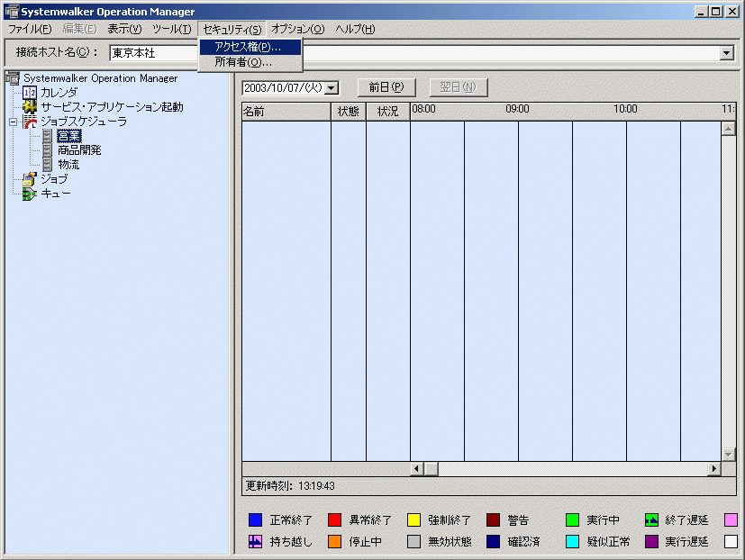Click the 物流 project icon
The image size is (745, 560).
pyautogui.click(x=48, y=165)
